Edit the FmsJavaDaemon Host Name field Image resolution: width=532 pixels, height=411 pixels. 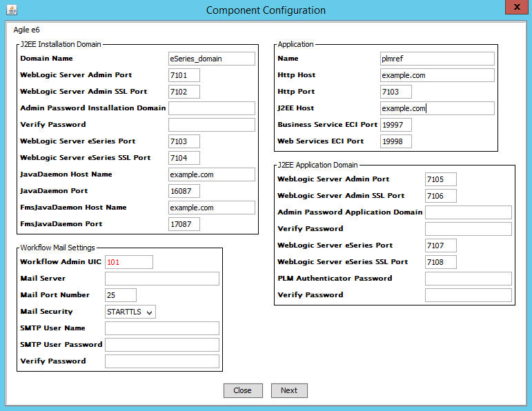(212, 208)
